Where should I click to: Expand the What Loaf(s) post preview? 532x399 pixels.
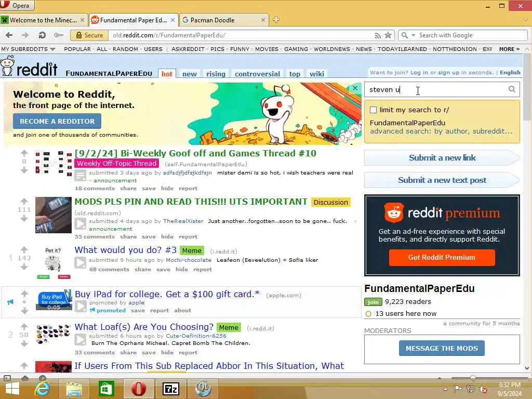(x=81, y=340)
